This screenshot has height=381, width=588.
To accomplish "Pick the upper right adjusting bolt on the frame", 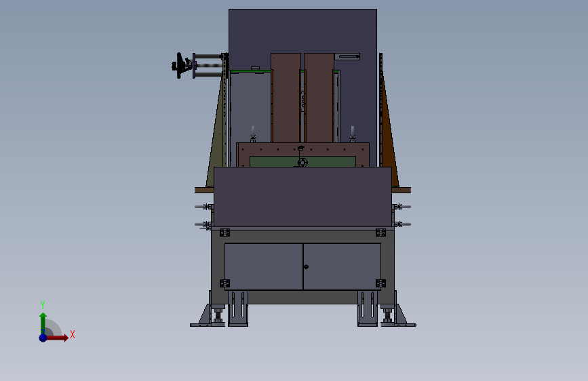I will coord(401,207).
